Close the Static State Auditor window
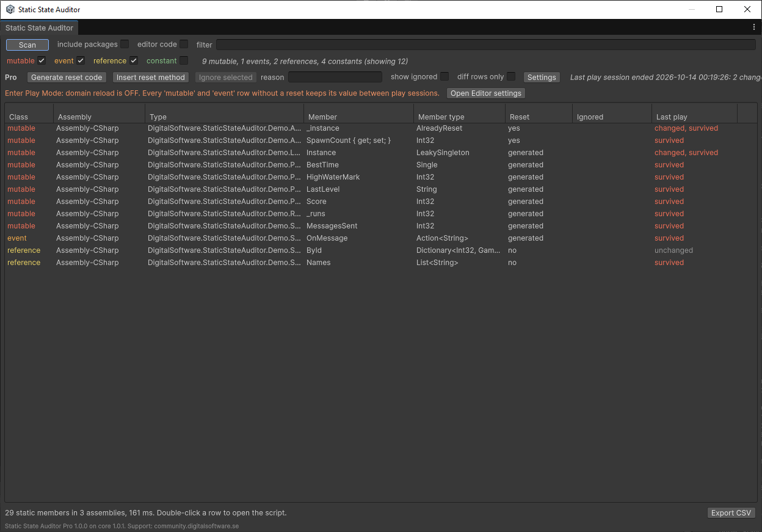Viewport: 762px width, 532px height. tap(747, 9)
